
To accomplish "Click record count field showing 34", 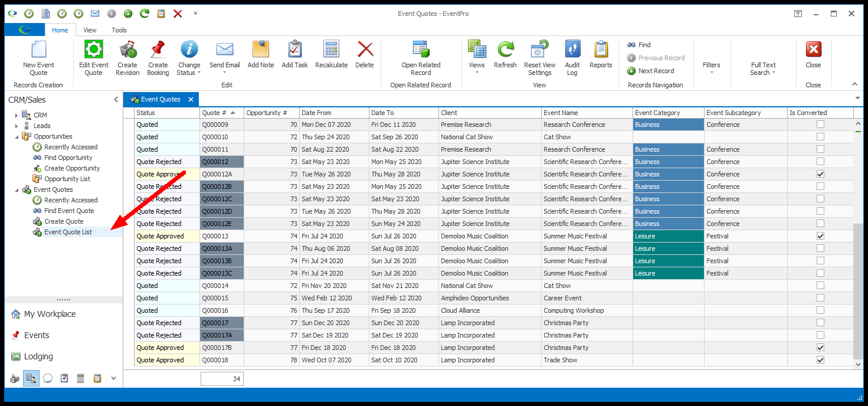I will (222, 379).
